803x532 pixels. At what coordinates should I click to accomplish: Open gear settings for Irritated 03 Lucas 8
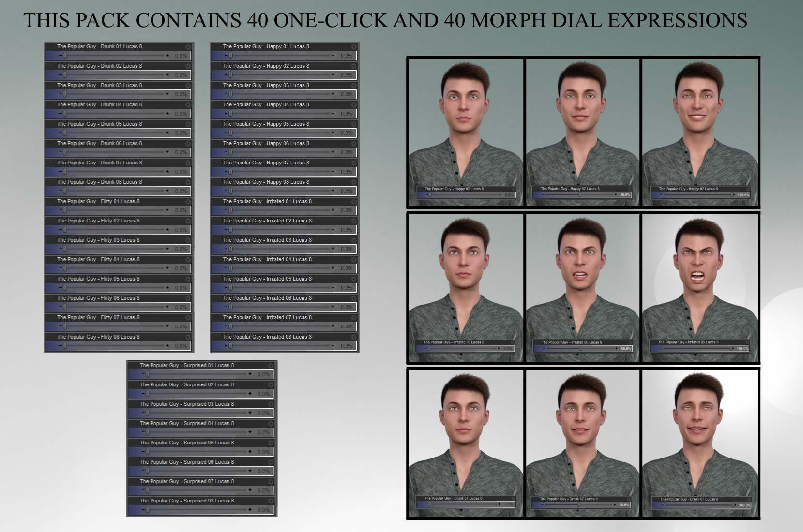pyautogui.click(x=354, y=240)
